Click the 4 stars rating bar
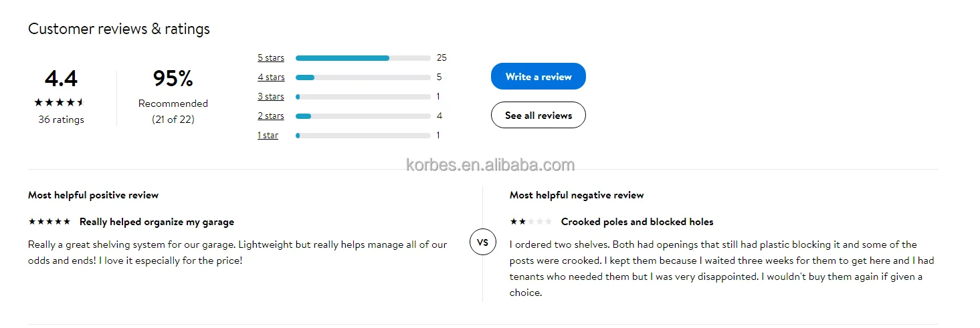This screenshot has height=328, width=980. pyautogui.click(x=363, y=77)
